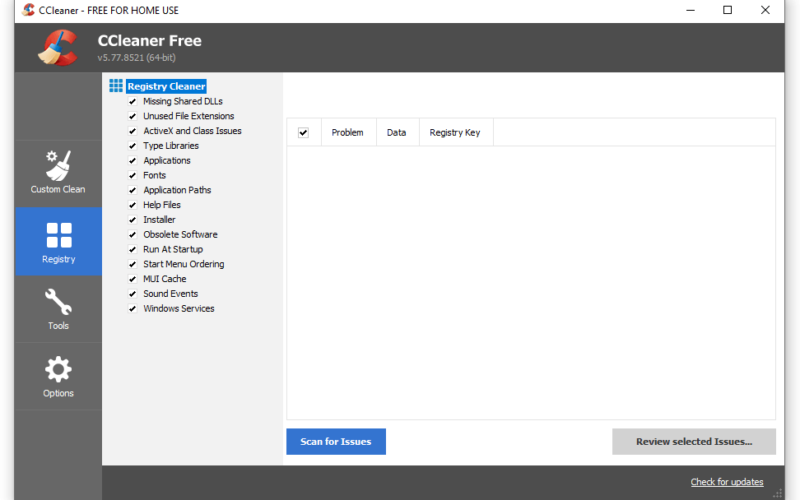Start Scan for Issues
The width and height of the screenshot is (800, 500).
[336, 441]
